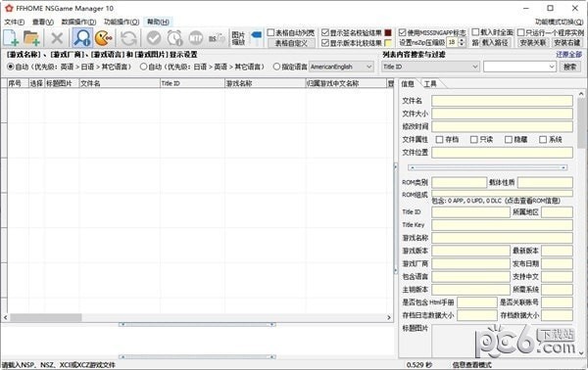Viewport: 588px width, 370px height.
Task: Click the MTP round icon
Action: 196,38
